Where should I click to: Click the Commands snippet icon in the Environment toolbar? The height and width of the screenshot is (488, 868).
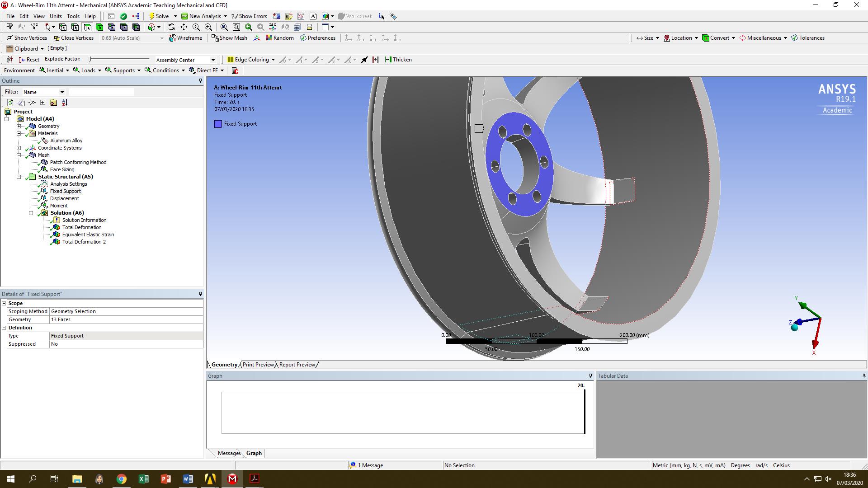[x=235, y=70]
